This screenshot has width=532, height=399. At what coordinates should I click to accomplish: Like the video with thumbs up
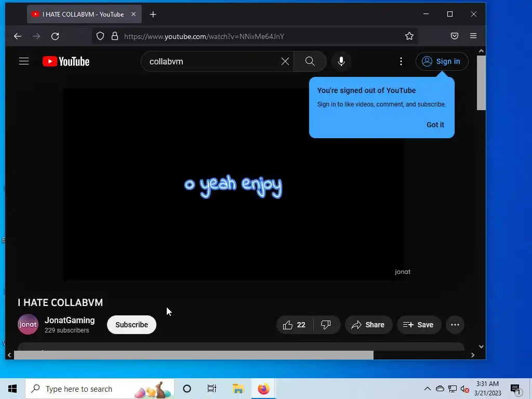pos(295,325)
